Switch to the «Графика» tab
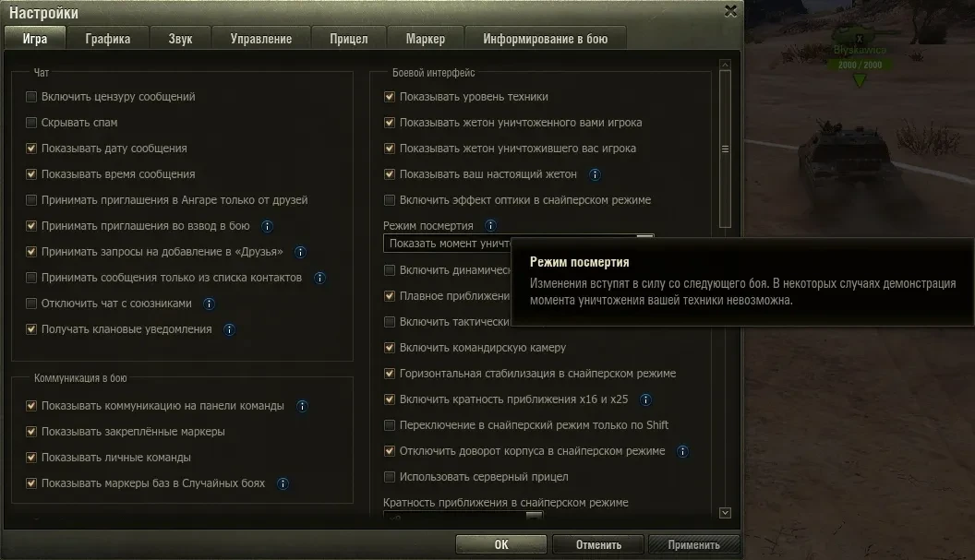This screenshot has height=560, width=975. [x=108, y=39]
